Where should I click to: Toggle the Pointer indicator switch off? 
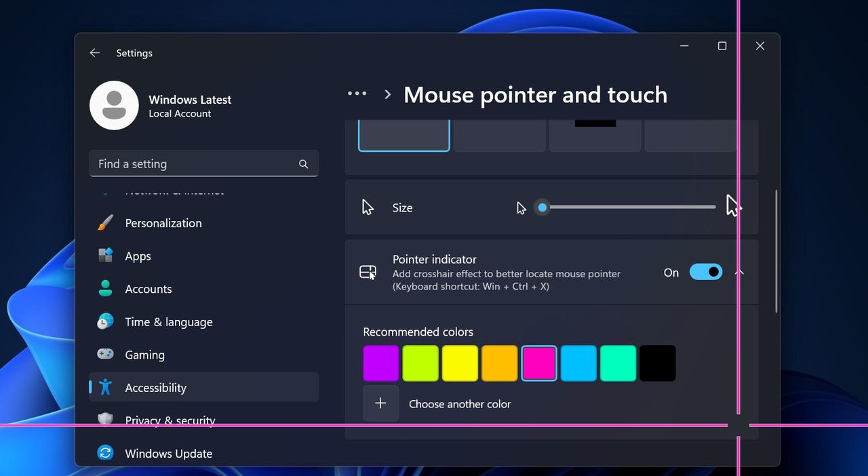point(705,272)
